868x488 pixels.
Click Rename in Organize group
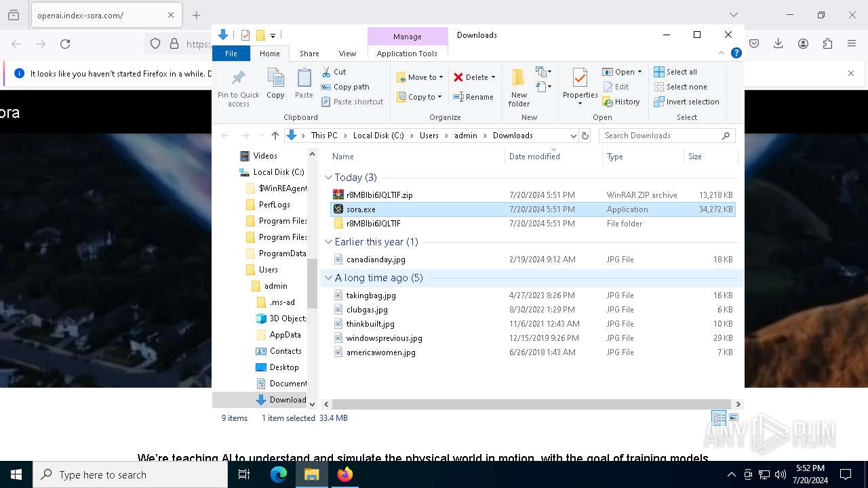point(473,97)
